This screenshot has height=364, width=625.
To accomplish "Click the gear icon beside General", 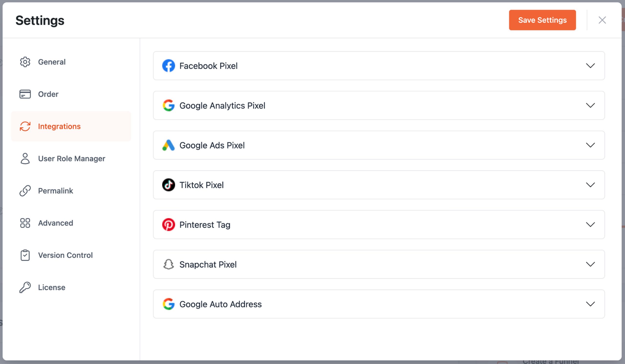I will pos(25,62).
